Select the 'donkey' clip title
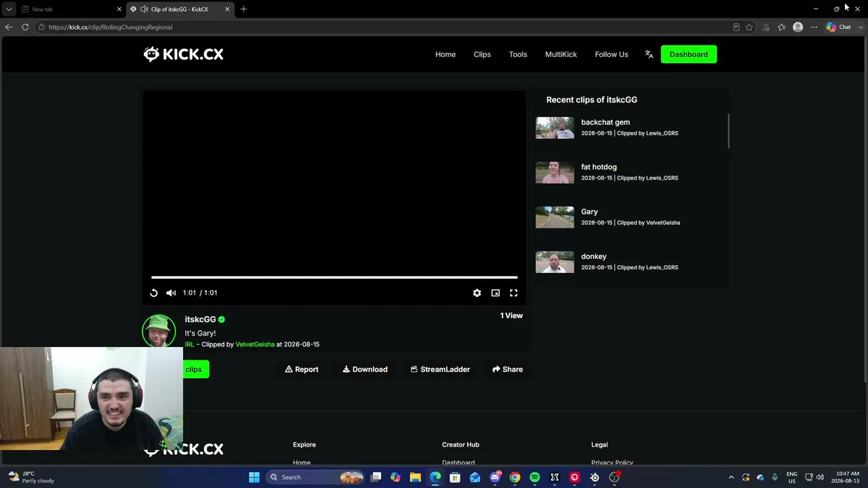This screenshot has height=488, width=868. [594, 256]
